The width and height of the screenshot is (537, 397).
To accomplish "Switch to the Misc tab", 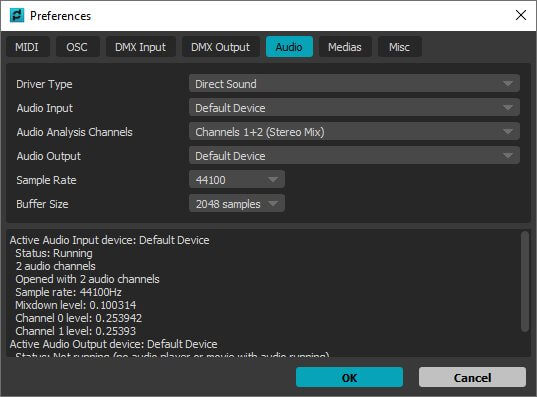I will coord(400,47).
